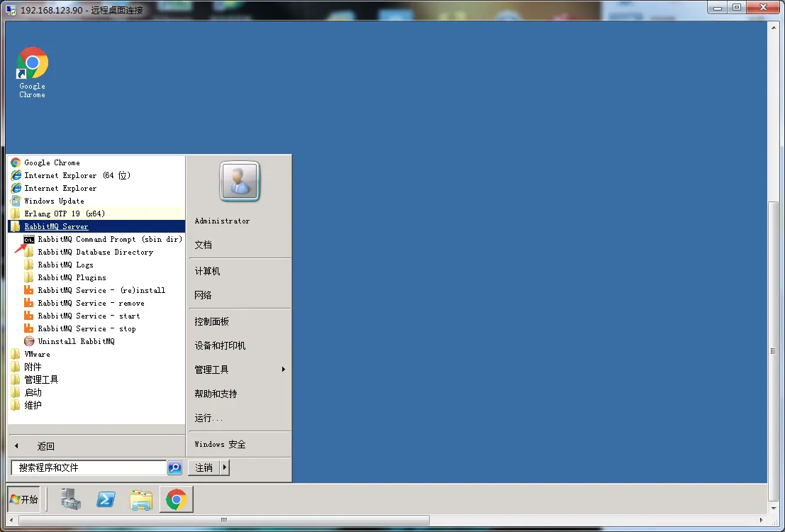Viewport: 785px width, 532px height.
Task: Launch Google Chrome from Start menu list
Action: point(97,162)
